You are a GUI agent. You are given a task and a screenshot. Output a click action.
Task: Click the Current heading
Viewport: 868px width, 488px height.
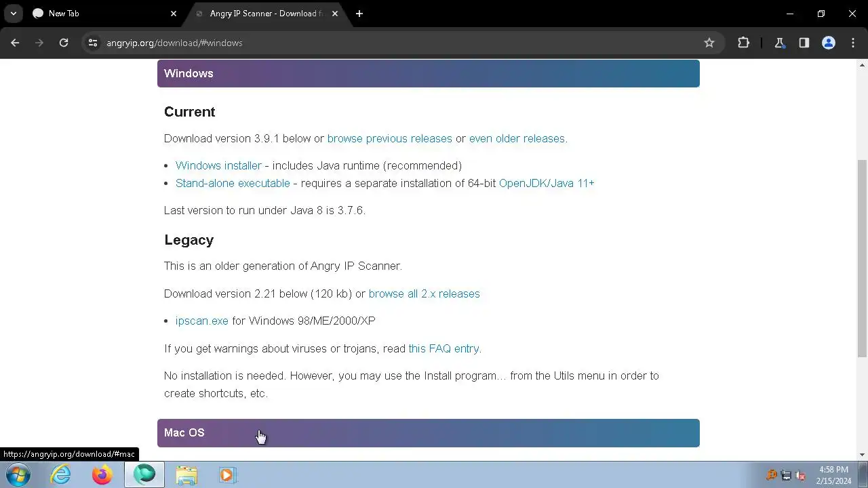(x=189, y=112)
